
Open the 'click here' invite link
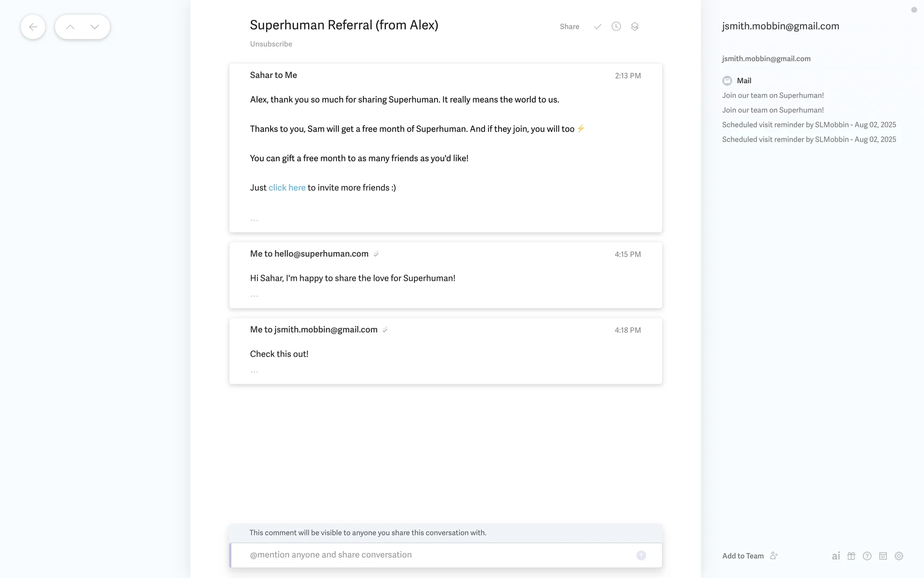coord(287,188)
